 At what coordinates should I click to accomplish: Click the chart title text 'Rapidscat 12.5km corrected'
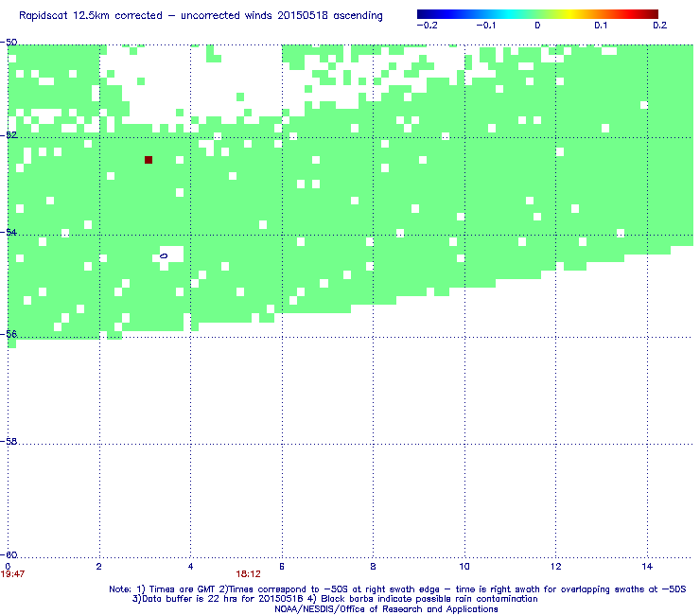91,16
